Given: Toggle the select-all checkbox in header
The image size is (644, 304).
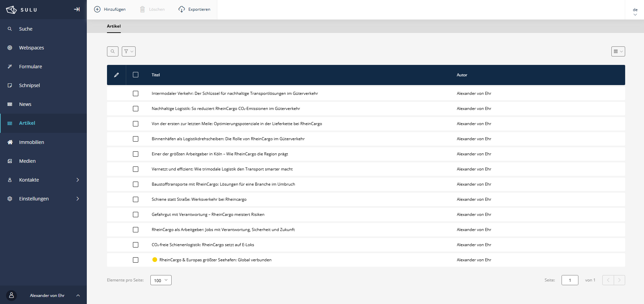Looking at the screenshot, I should (136, 75).
